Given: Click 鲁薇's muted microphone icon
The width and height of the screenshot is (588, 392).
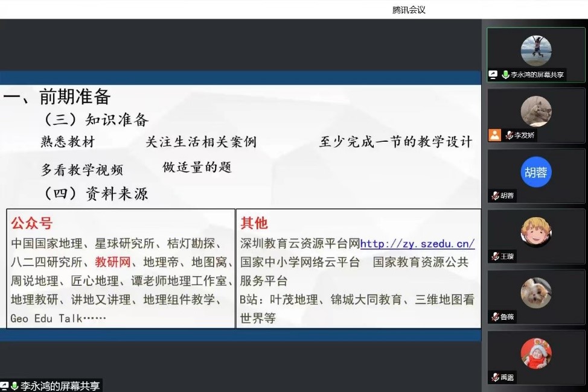Looking at the screenshot, I should tap(495, 317).
